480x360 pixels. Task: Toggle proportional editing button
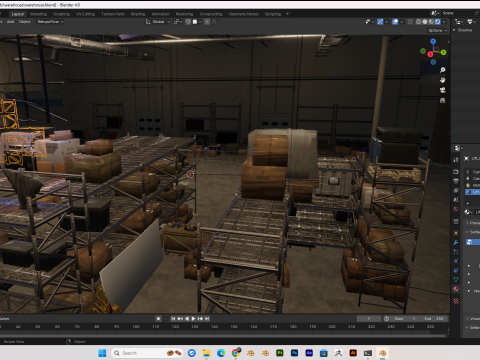[x=207, y=22]
